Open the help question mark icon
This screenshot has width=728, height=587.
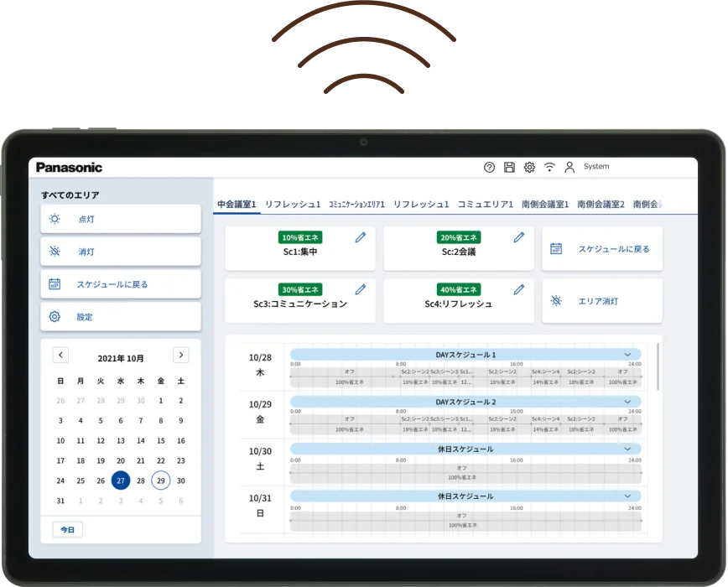pos(489,167)
